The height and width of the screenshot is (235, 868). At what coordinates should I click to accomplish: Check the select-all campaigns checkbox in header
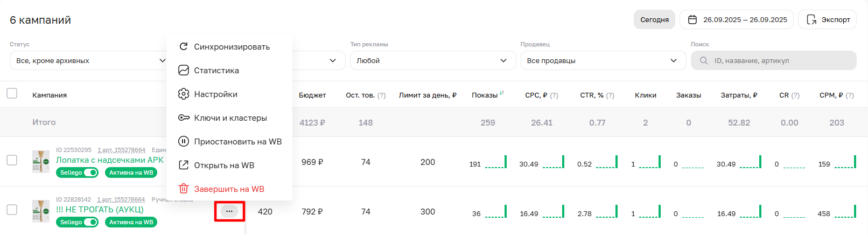(12, 94)
